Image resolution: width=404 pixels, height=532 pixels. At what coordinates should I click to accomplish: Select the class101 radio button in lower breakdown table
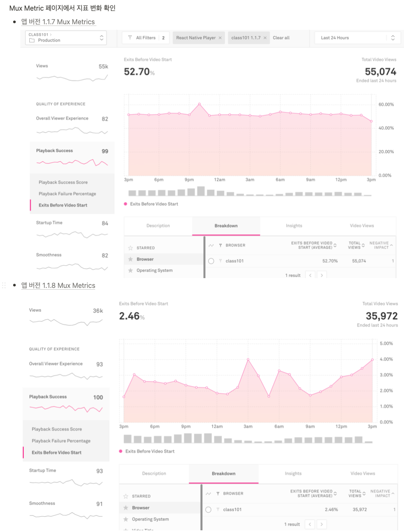point(208,509)
